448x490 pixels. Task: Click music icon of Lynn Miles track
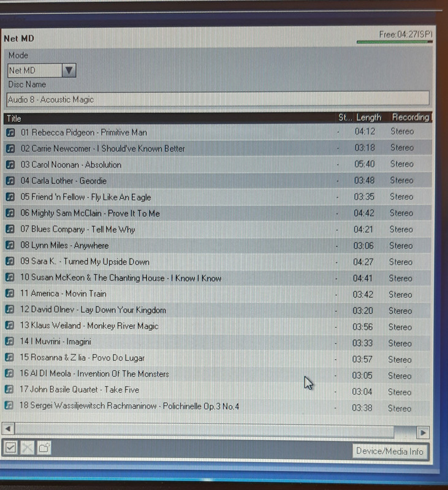10,245
